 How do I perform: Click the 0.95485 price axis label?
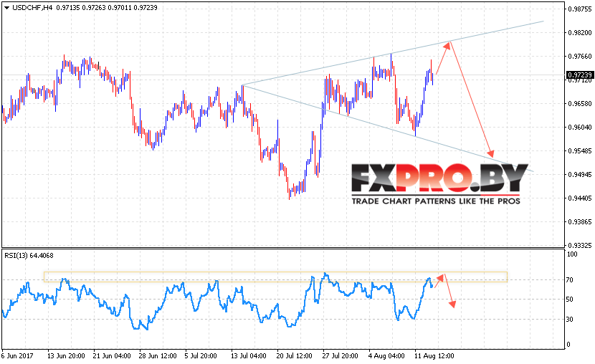tap(580, 151)
